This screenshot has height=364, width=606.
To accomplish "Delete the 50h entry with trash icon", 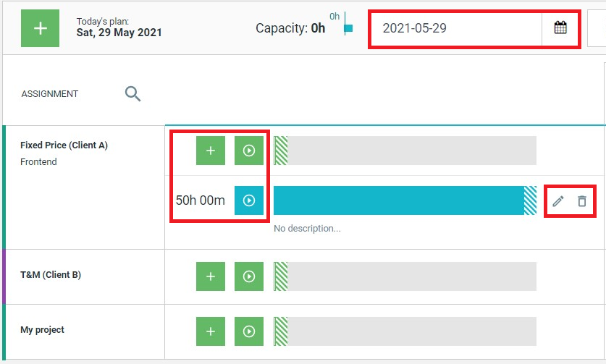I will pyautogui.click(x=582, y=201).
